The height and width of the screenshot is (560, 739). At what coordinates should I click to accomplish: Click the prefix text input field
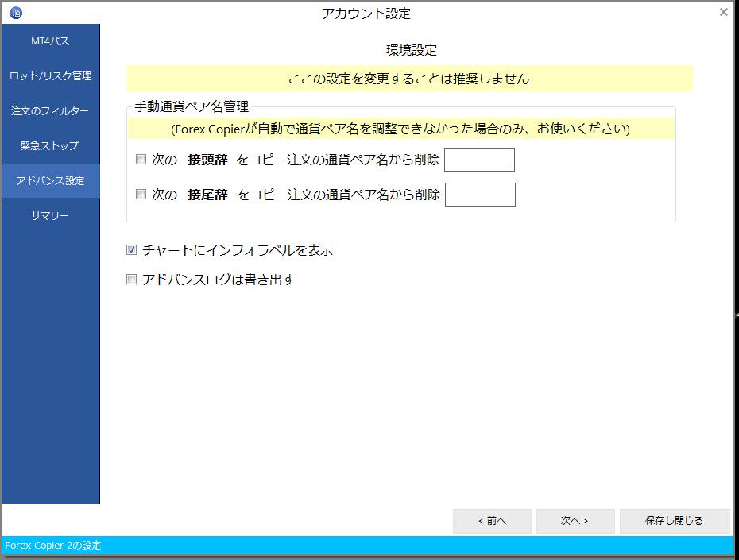point(480,159)
